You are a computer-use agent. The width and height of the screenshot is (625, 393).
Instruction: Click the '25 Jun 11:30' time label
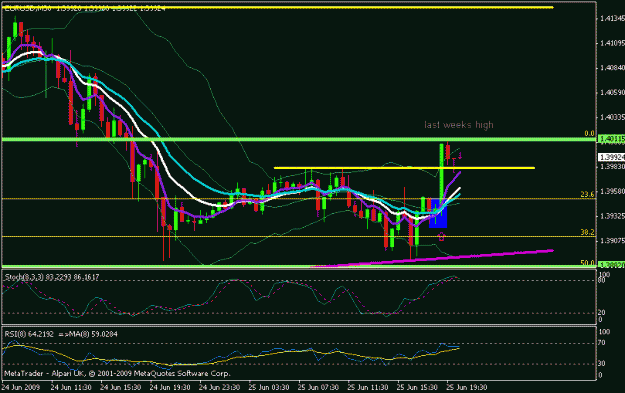[x=368, y=387]
